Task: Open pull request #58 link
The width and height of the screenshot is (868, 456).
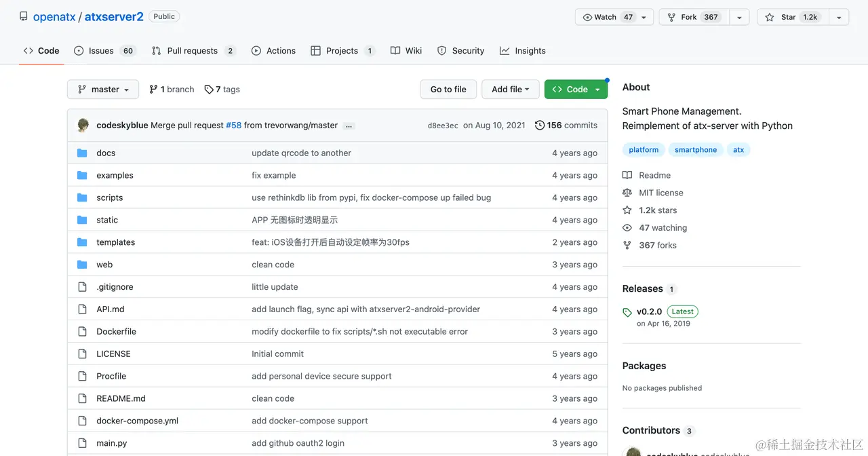Action: pyautogui.click(x=233, y=126)
